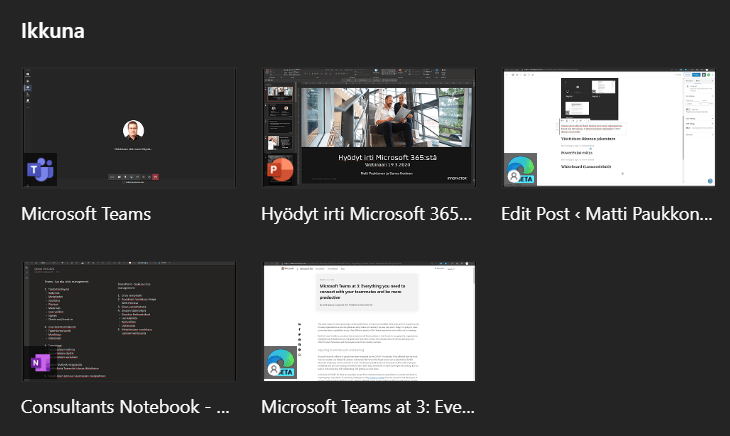Viewport: 730px width, 436px height.
Task: Pick the Consultants Notebook window thumbnail
Action: pyautogui.click(x=129, y=320)
